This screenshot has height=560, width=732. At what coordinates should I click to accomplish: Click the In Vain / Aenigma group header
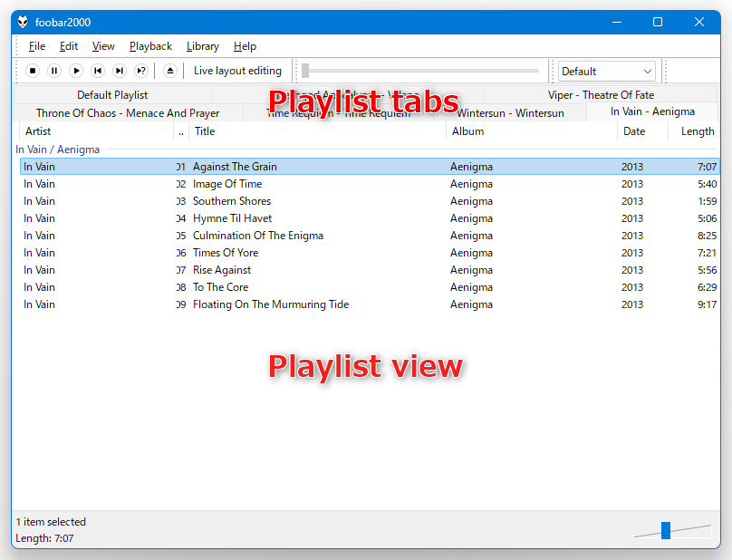57,150
